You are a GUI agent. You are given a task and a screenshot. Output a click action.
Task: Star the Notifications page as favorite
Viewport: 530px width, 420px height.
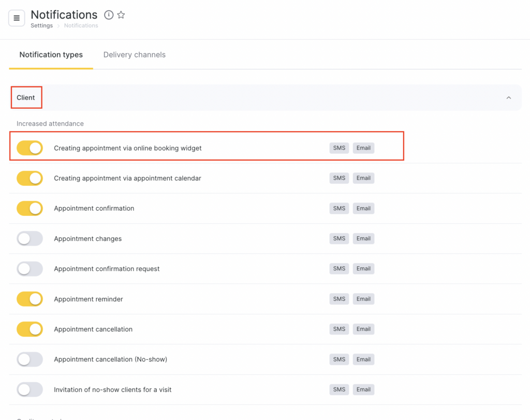tap(121, 15)
